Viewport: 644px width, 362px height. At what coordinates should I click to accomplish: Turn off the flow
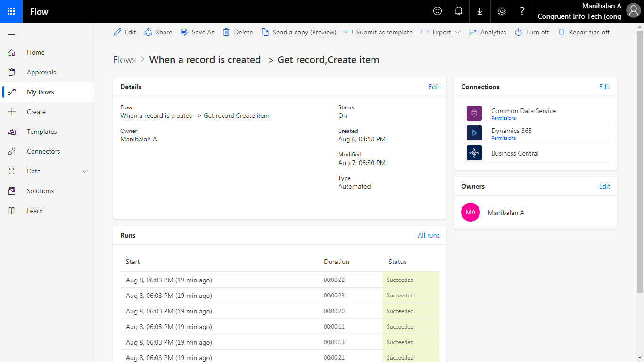(x=532, y=32)
